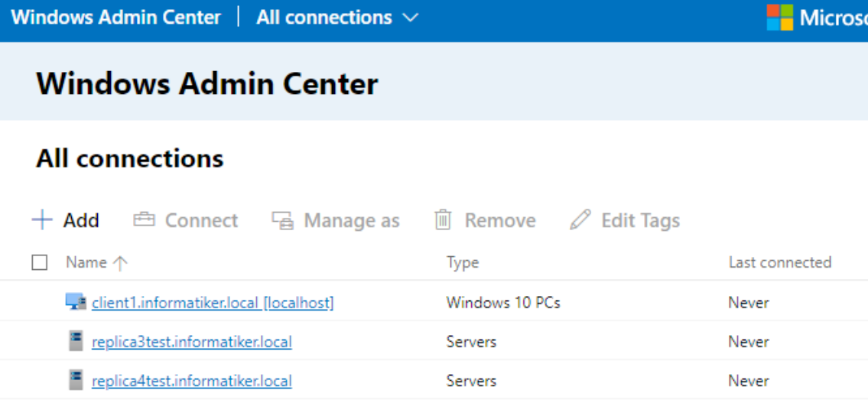The height and width of the screenshot is (416, 868).
Task: Click the server icon for replica3test
Action: 76,341
